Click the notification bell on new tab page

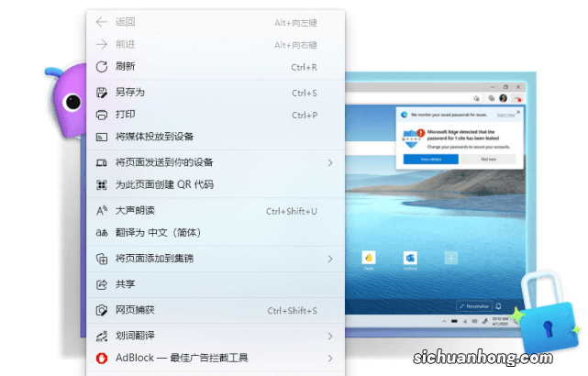coord(498,306)
